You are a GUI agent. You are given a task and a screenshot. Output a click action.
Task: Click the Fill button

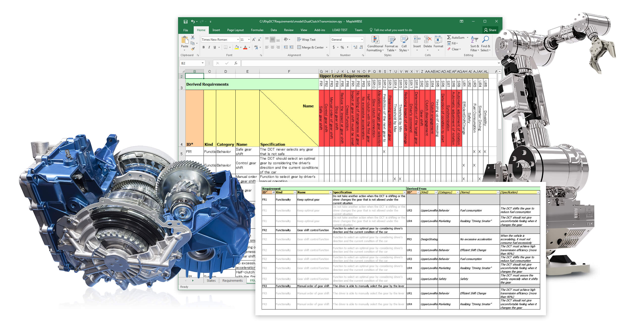coord(452,43)
